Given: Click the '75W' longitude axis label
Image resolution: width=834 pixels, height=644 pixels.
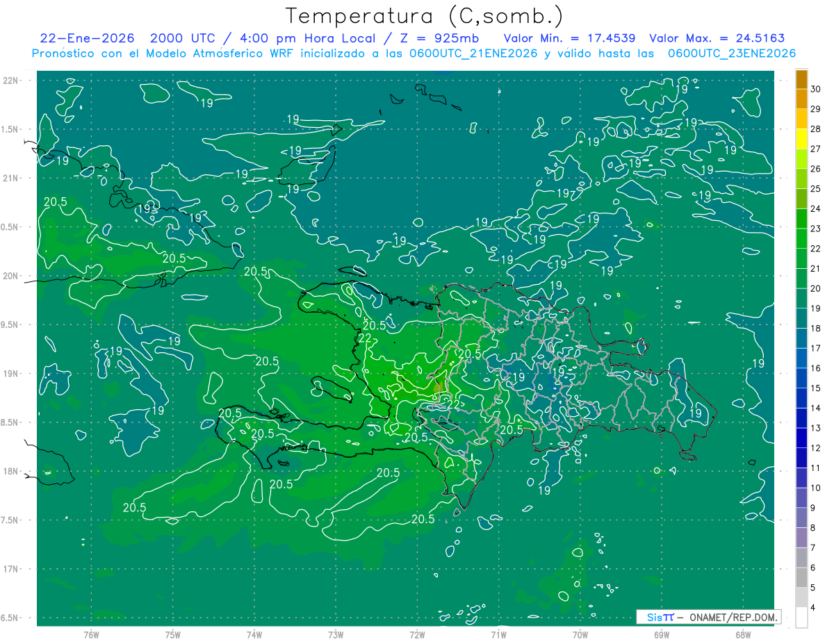Looking at the screenshot, I should pyautogui.click(x=173, y=635).
